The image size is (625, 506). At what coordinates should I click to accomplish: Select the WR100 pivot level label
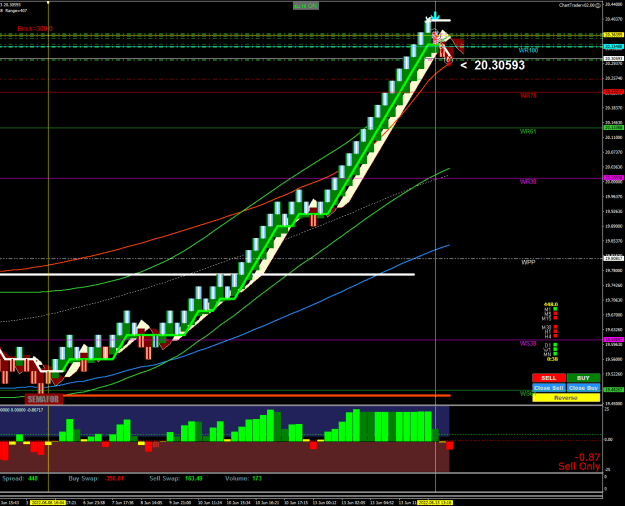[528, 50]
